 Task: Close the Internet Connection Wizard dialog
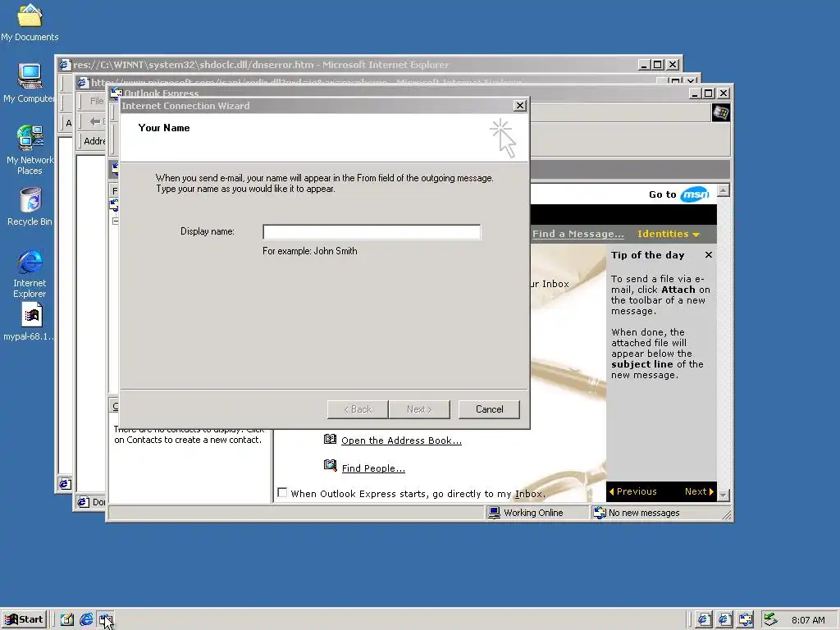[519, 106]
